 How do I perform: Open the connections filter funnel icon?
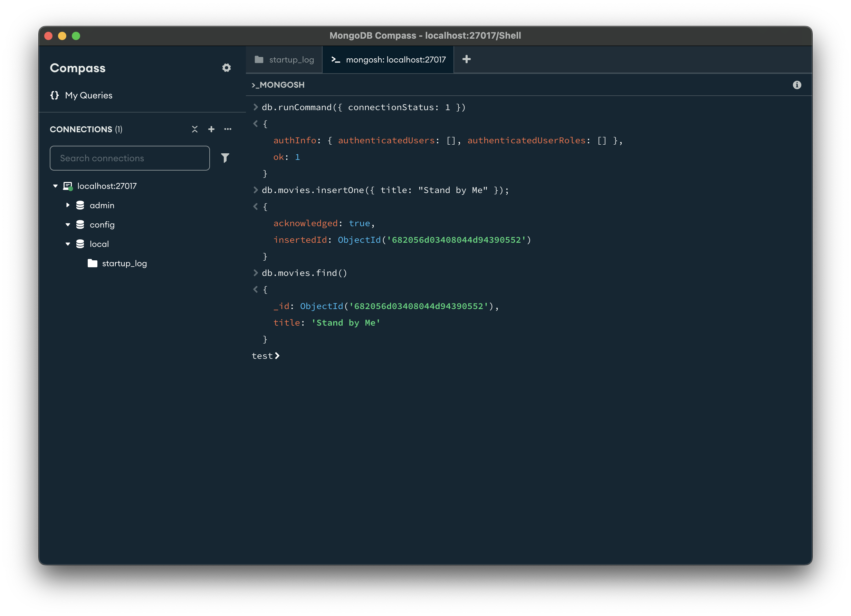[x=225, y=158]
